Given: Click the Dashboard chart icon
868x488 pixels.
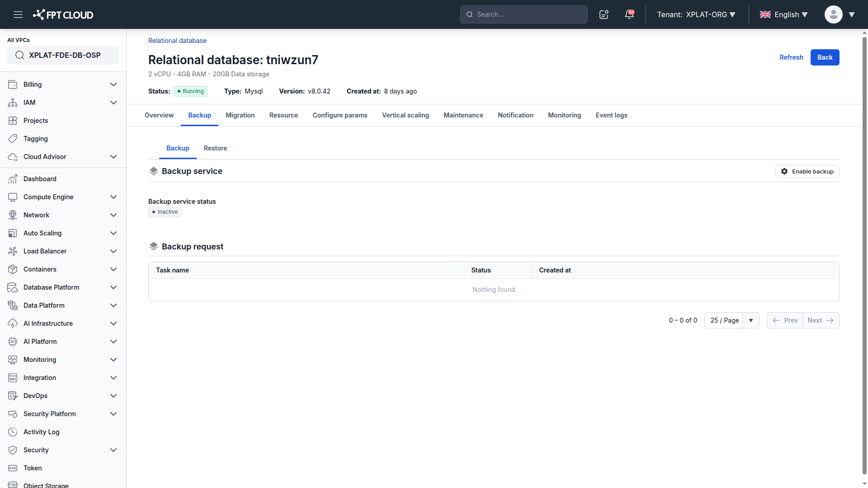Looking at the screenshot, I should point(13,179).
